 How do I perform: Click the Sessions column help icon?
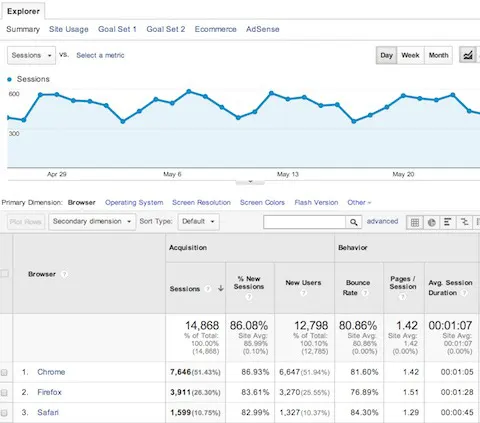tap(208, 289)
